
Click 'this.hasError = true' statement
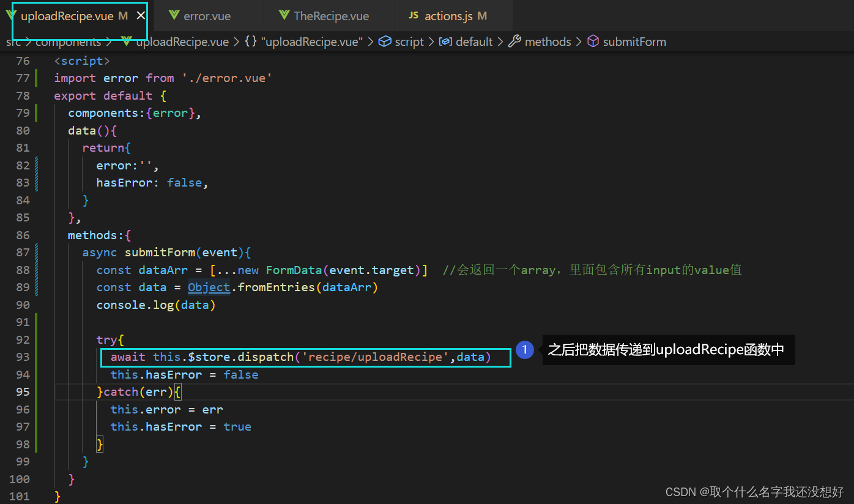point(180,426)
